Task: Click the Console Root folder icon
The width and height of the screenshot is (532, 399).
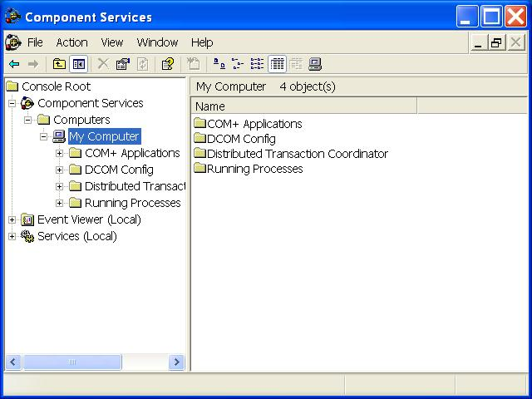Action: pos(12,86)
